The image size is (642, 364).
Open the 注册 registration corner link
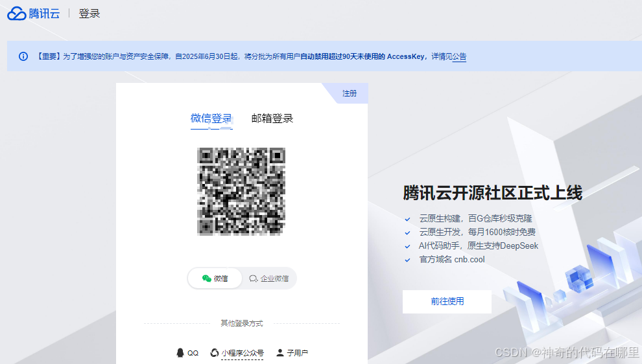coord(350,94)
